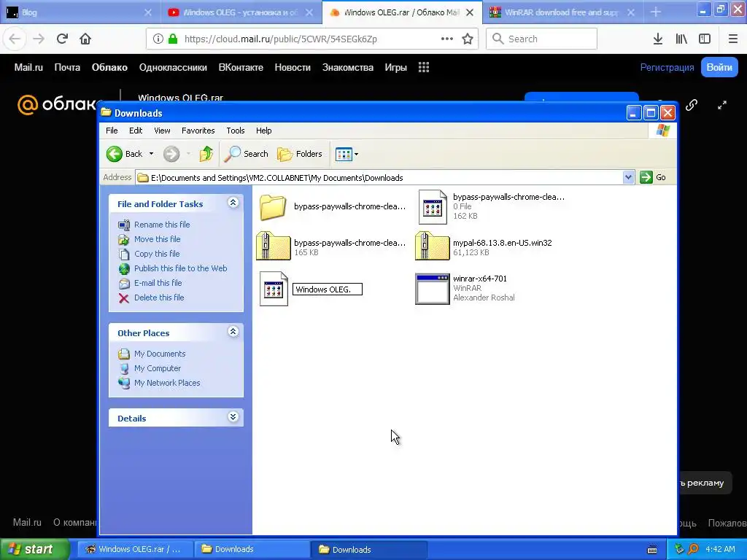Click Publish this file to the Web
747x560 pixels.
coord(181,268)
